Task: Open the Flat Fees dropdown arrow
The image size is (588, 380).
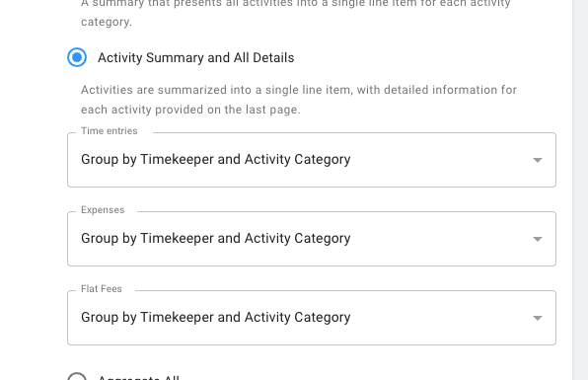Action: click(538, 318)
